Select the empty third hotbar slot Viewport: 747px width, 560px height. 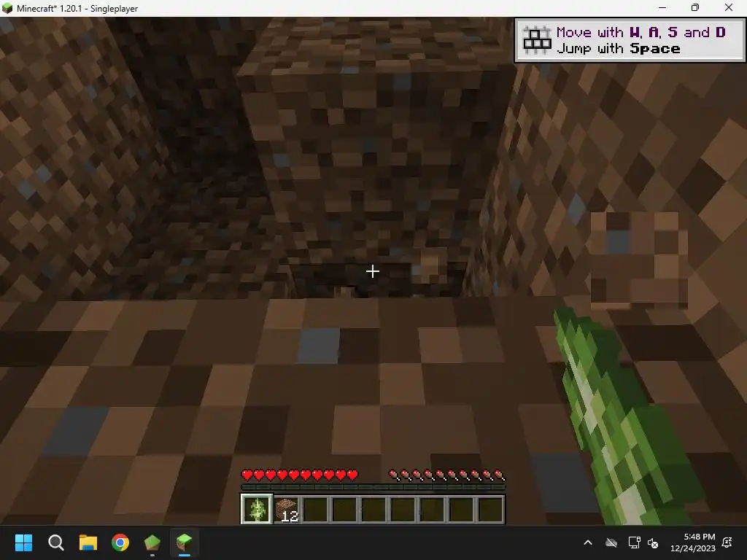click(x=315, y=510)
